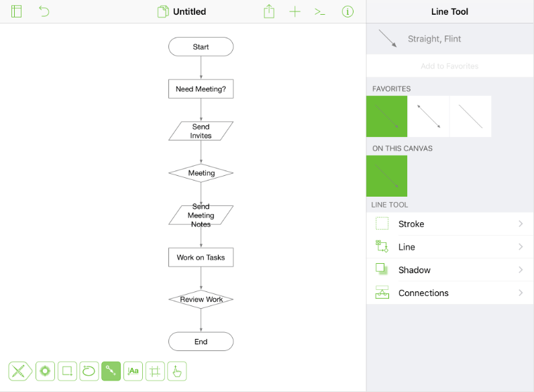Tap the Untitled document title
Screen dimensions: 534x392
click(x=189, y=11)
